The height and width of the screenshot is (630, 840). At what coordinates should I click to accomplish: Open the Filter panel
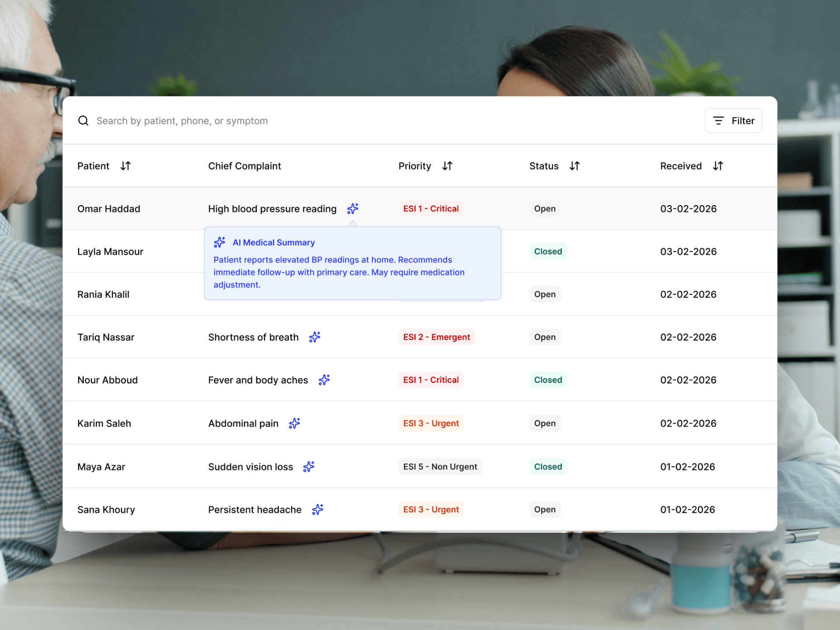pos(733,121)
